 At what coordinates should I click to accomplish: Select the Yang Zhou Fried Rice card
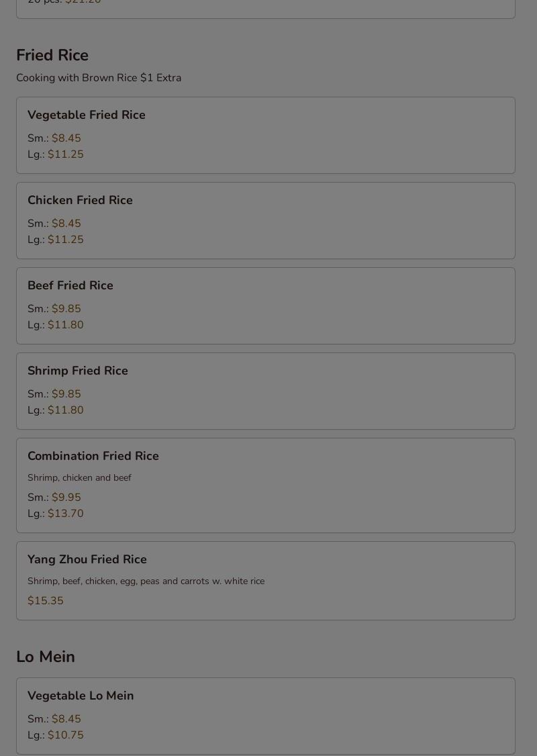point(266,581)
